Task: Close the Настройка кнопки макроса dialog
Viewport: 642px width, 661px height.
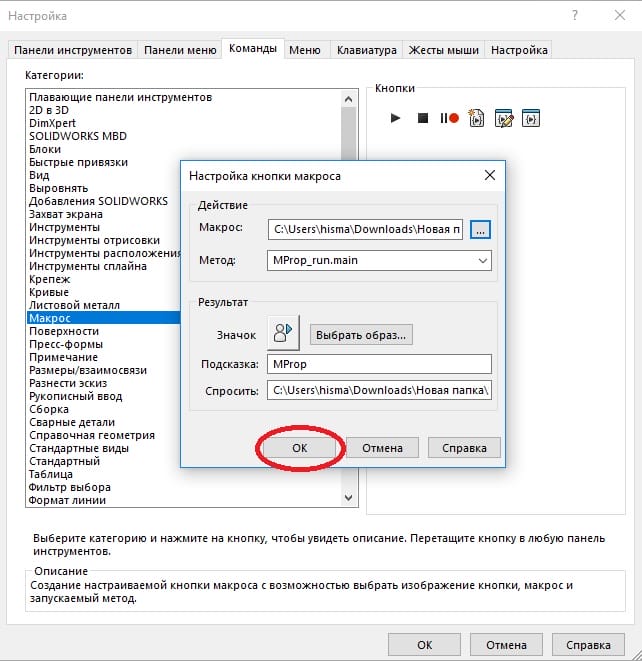Action: click(490, 175)
